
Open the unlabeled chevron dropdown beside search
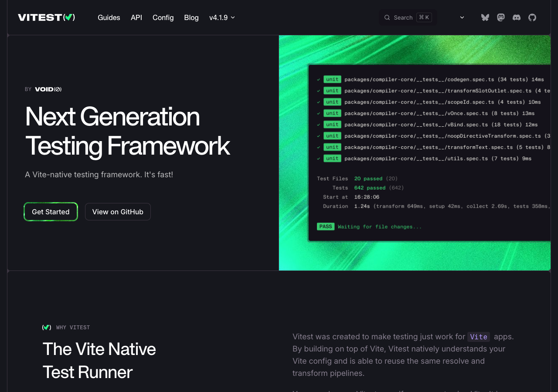[462, 17]
